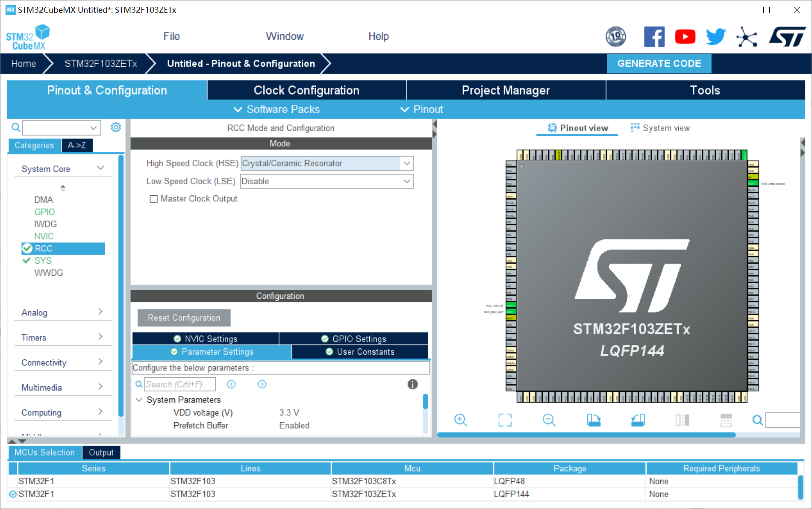
Task: Go to next parameter search result
Action: point(262,384)
